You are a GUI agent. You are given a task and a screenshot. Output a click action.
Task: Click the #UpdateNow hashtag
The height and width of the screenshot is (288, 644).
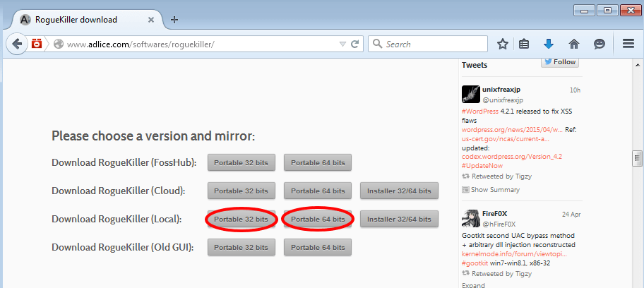482,166
